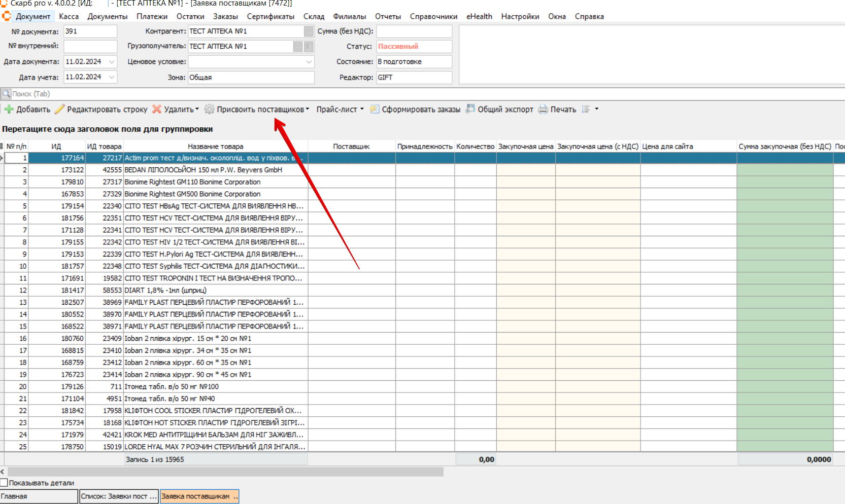Switch to the Список: Заявки пост tab
The width and height of the screenshot is (845, 504).
pyautogui.click(x=119, y=496)
